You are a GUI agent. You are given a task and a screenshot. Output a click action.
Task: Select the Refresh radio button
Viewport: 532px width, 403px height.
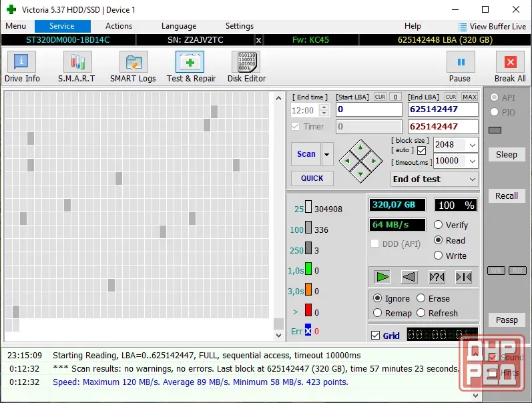click(421, 313)
